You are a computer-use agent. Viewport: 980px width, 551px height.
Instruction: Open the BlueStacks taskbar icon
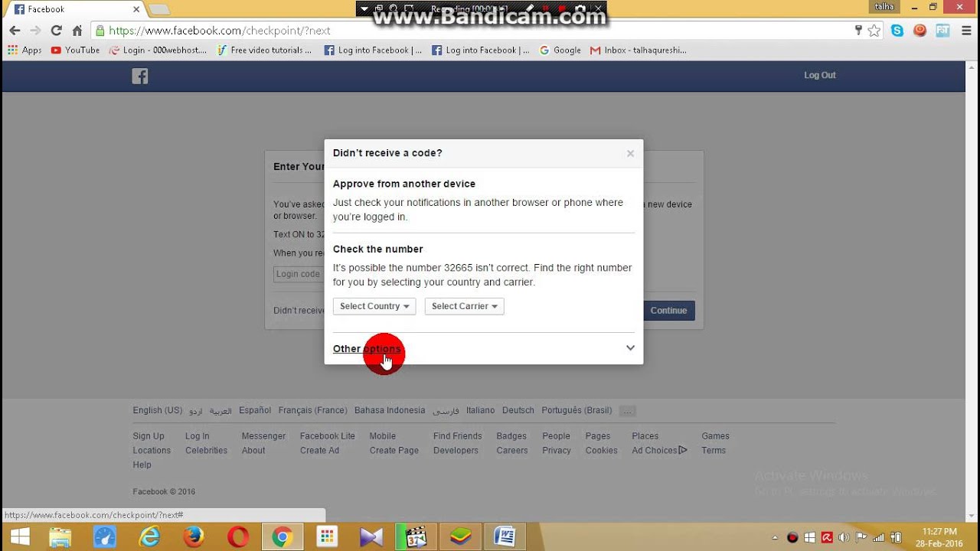(460, 537)
